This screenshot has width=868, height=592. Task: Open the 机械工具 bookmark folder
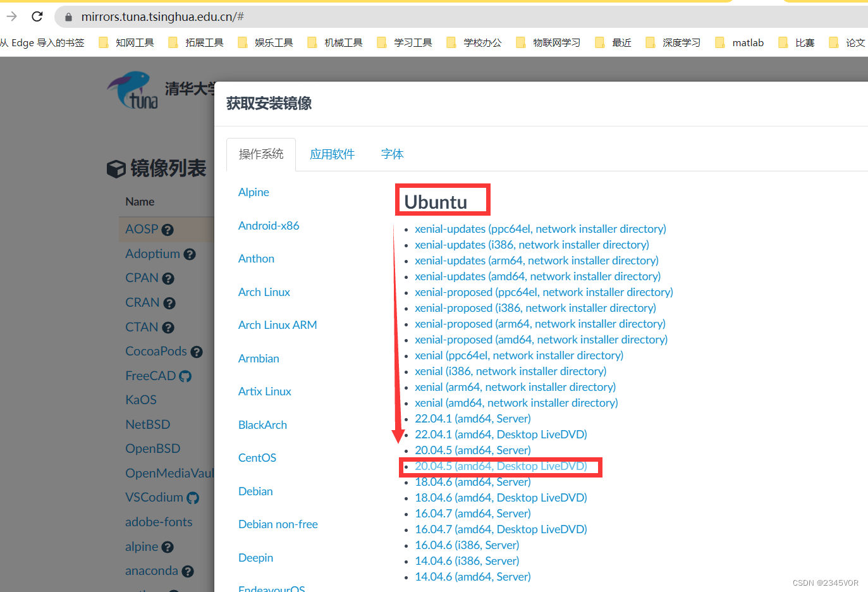coord(335,42)
